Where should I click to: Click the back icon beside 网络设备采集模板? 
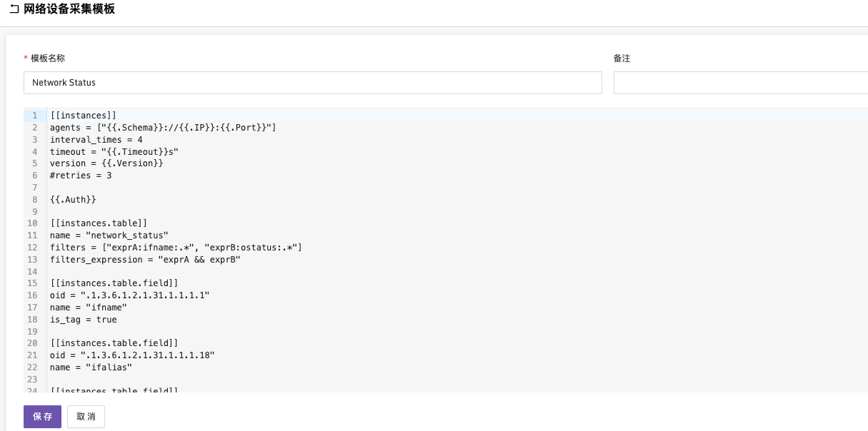[14, 10]
